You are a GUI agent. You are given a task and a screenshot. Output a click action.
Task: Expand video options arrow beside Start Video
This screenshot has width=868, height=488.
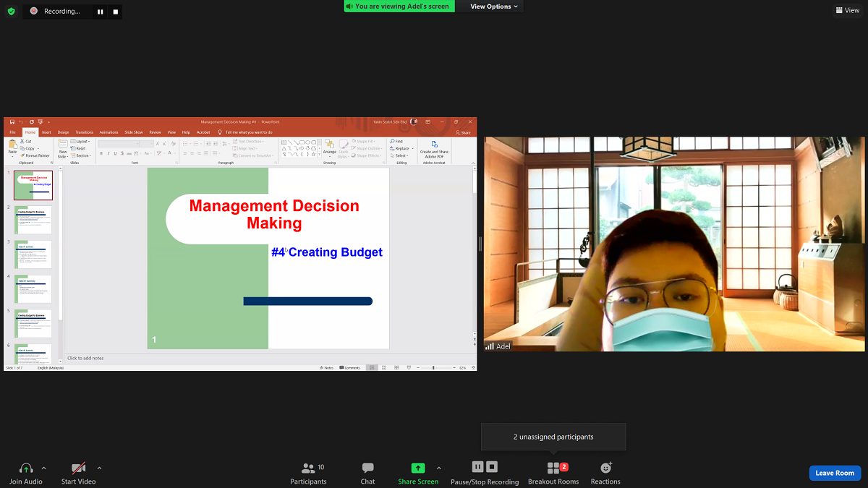(99, 468)
